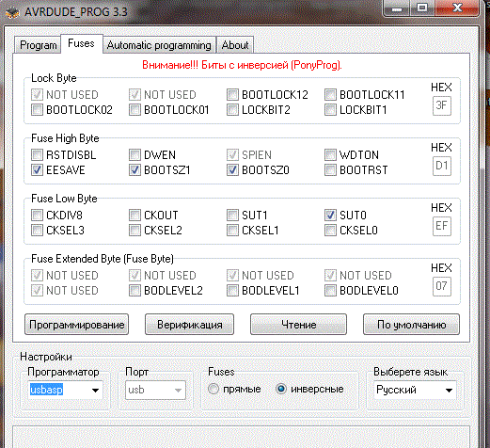Image resolution: width=490 pixels, height=448 pixels.
Task: Toggle the CKSEL0 checkbox
Action: pyautogui.click(x=330, y=231)
